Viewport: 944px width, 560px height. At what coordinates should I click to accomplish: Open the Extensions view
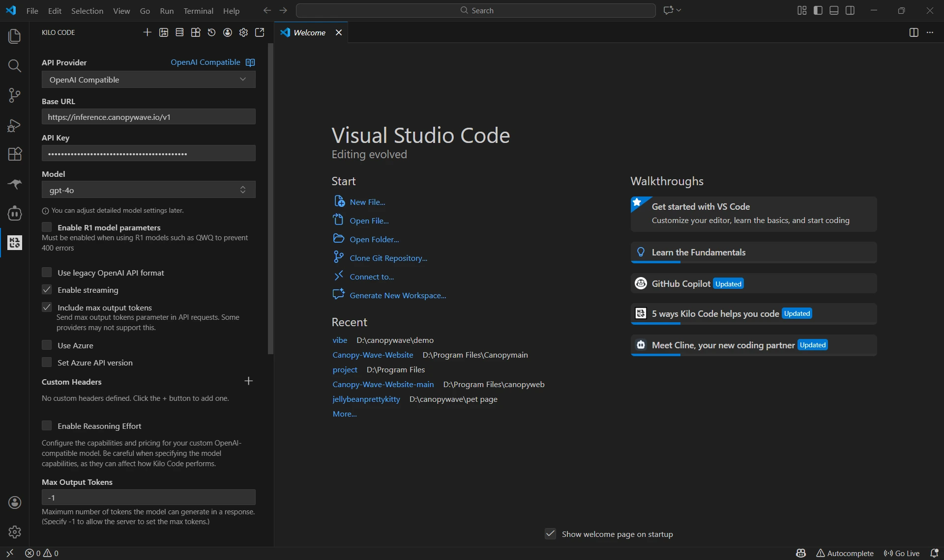(14, 154)
